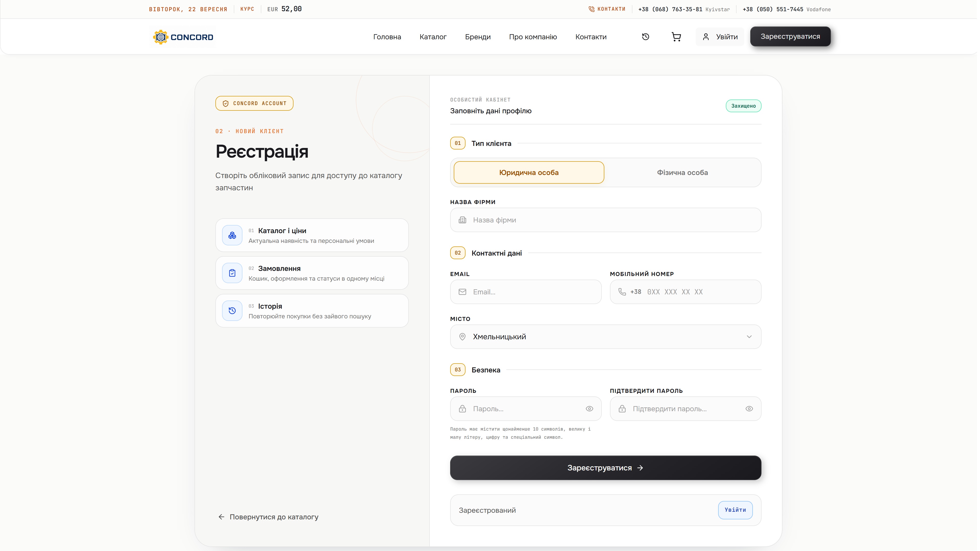This screenshot has width=980, height=551.
Task: Focus the Email input field
Action: point(526,292)
